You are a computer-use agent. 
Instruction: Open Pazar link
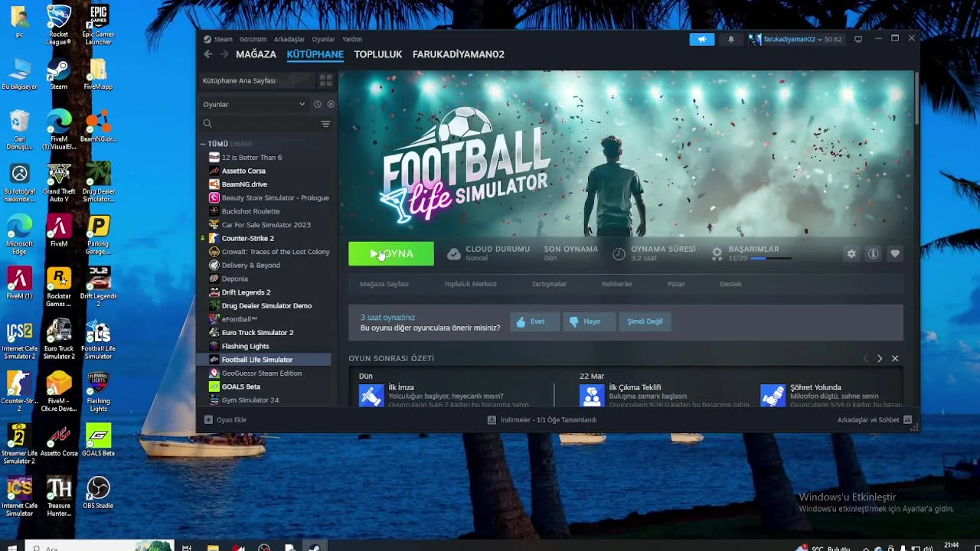(676, 284)
